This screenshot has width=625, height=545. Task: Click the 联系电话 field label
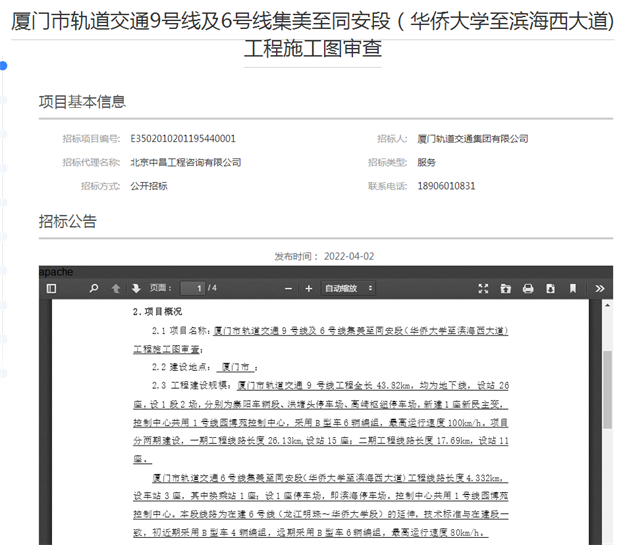point(387,186)
